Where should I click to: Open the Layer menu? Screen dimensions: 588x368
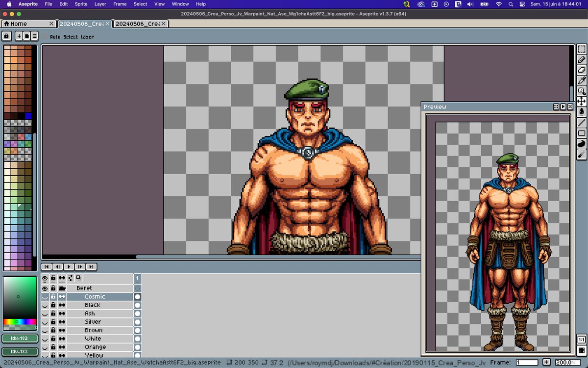tap(100, 4)
